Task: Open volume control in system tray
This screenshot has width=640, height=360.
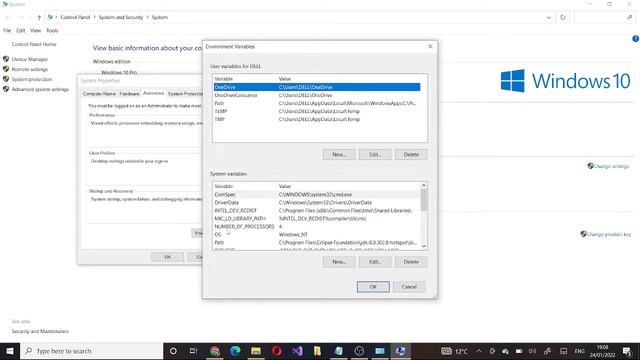Action: [532, 351]
